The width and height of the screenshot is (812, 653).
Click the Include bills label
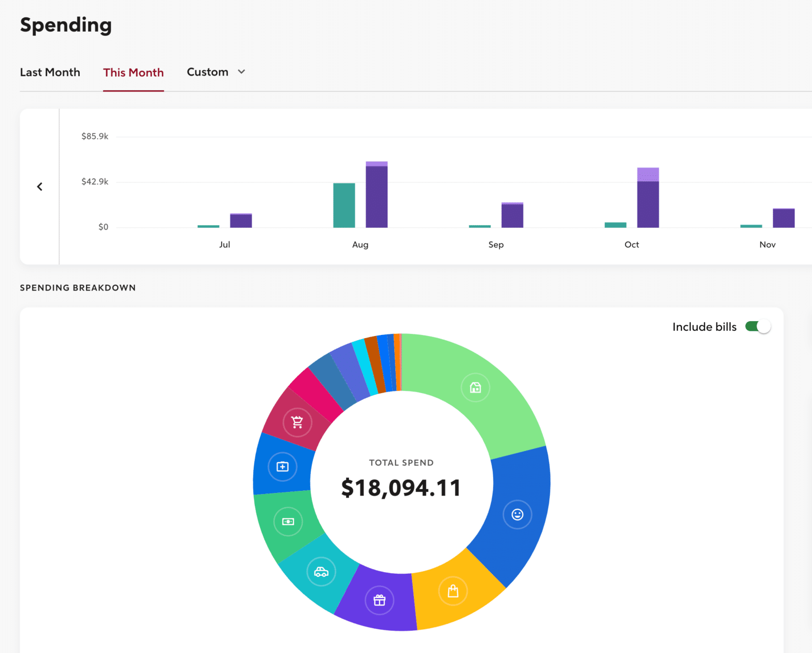pos(704,327)
